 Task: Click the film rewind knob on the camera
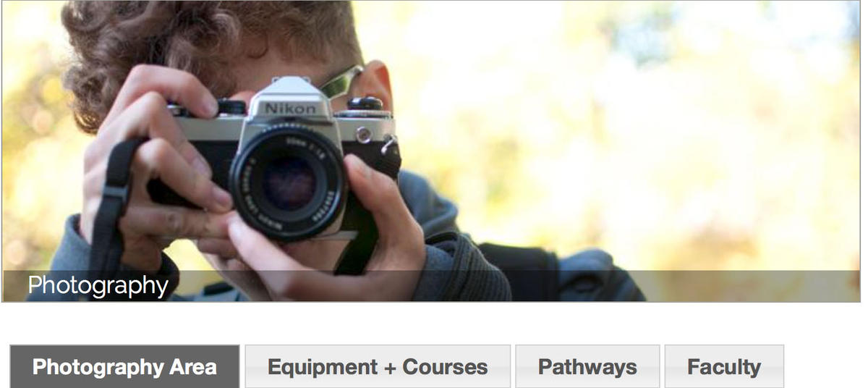pyautogui.click(x=365, y=103)
